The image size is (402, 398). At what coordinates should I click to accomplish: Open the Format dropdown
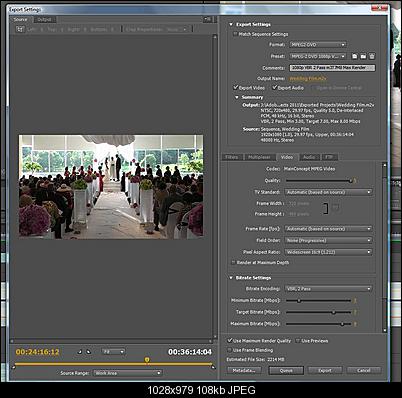pos(318,44)
